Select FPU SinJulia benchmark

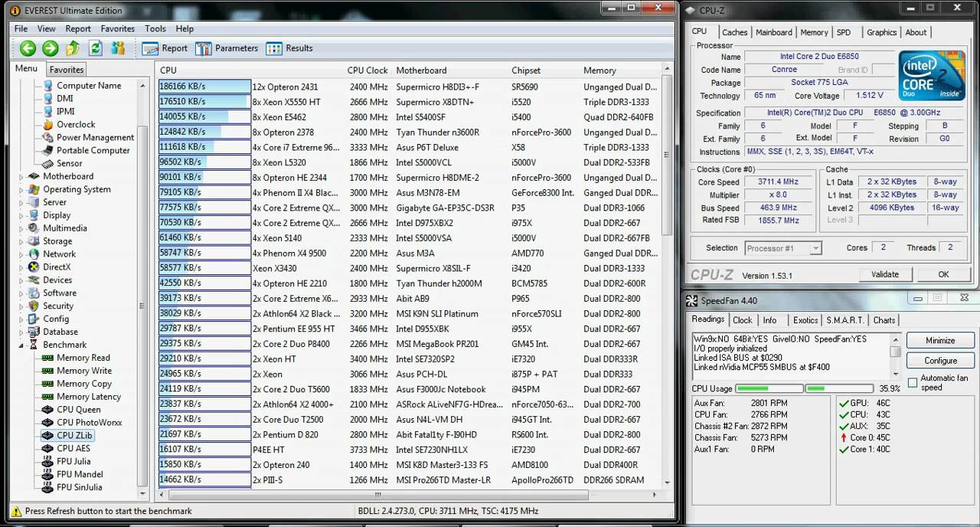80,488
